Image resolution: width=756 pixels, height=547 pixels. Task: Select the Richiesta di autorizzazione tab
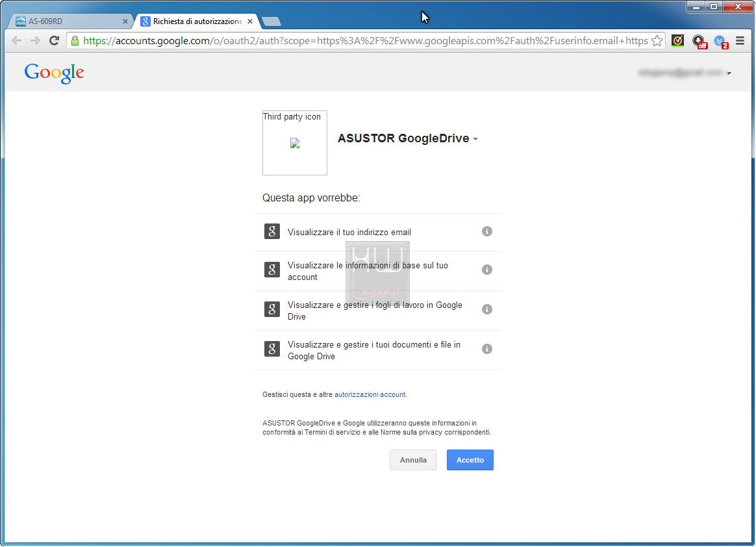click(197, 21)
